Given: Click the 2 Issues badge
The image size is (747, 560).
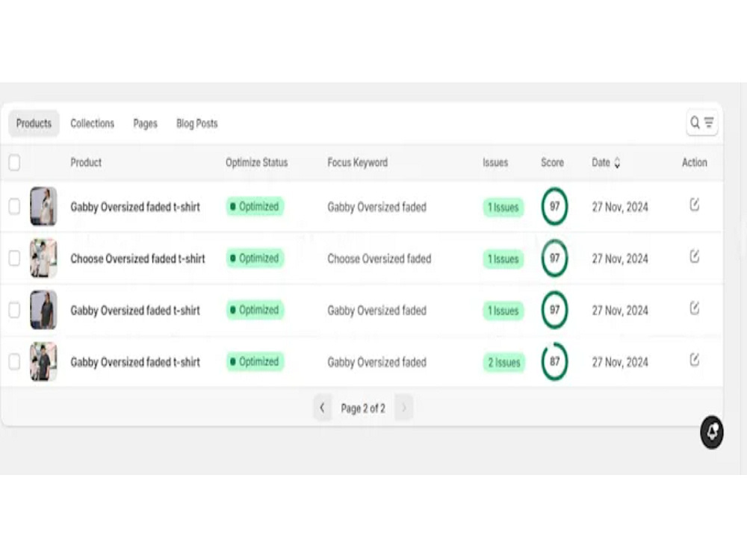Looking at the screenshot, I should pyautogui.click(x=504, y=362).
